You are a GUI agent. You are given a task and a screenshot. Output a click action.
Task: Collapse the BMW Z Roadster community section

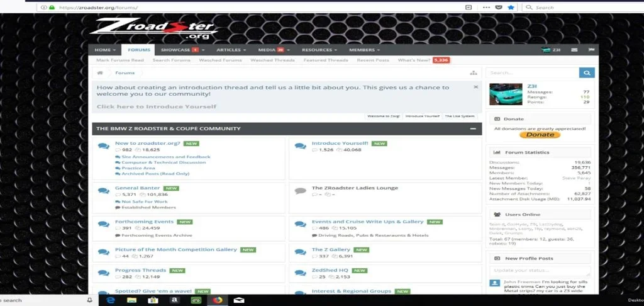473,128
